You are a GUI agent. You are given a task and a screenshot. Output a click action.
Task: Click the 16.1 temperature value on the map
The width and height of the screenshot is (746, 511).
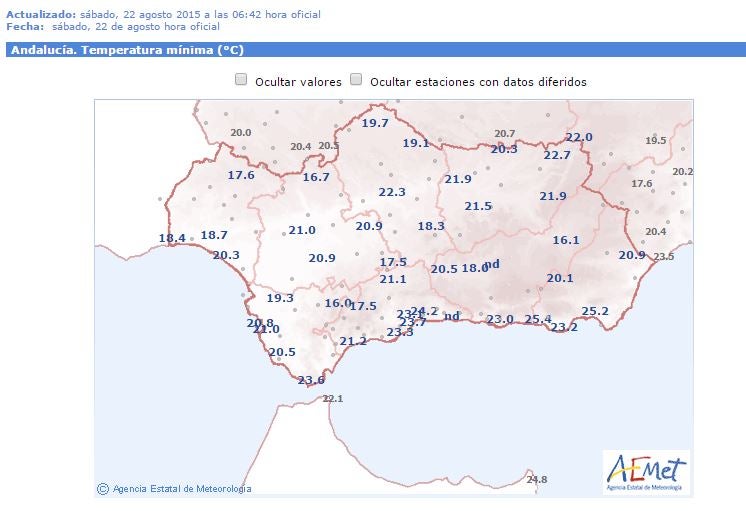566,240
